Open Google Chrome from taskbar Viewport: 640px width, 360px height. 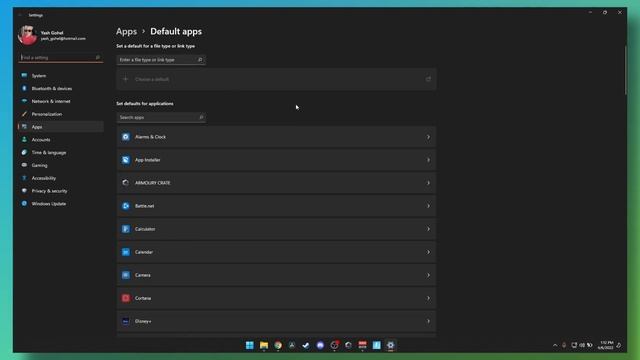click(278, 345)
